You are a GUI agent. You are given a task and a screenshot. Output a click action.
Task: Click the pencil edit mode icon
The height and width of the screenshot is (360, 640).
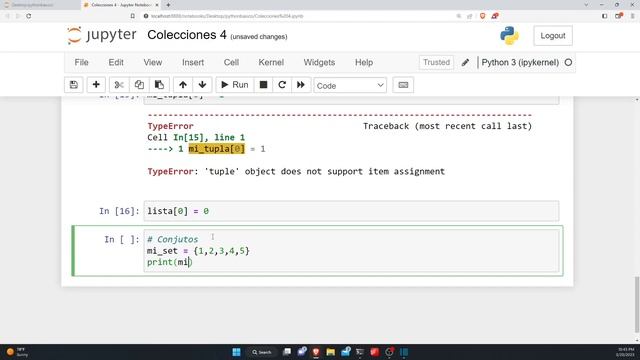pos(465,63)
